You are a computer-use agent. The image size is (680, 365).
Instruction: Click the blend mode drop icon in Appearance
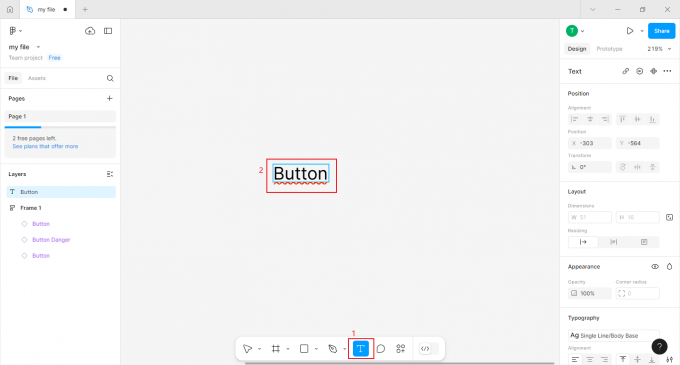pos(670,267)
